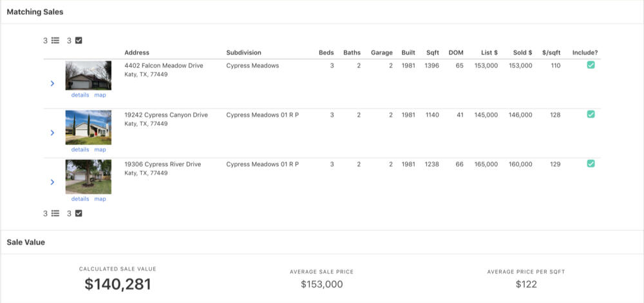Viewport: 644px width, 303px height.
Task: Click the 19242 Cypress Canyon Drive photo thumbnail
Action: [x=88, y=127]
